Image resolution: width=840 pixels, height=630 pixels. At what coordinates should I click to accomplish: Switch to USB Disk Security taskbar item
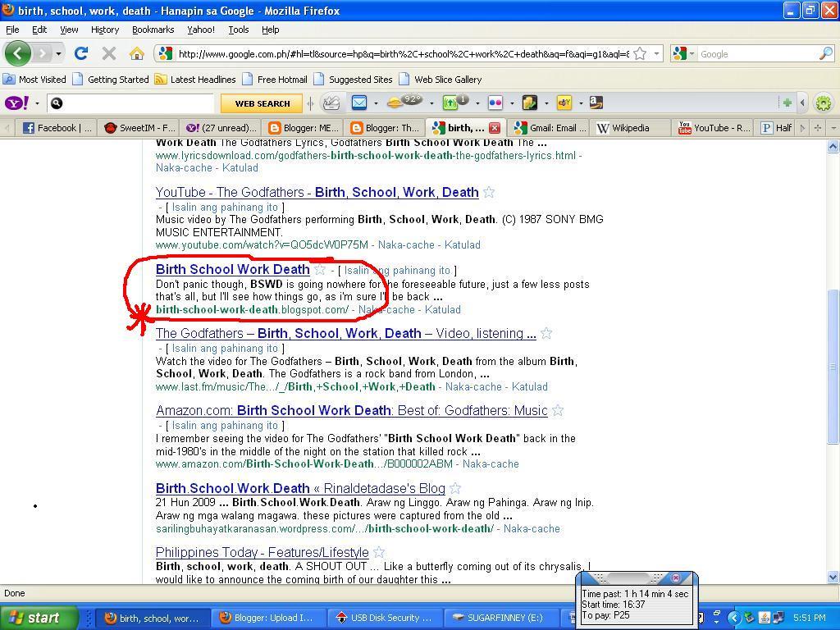click(x=385, y=618)
